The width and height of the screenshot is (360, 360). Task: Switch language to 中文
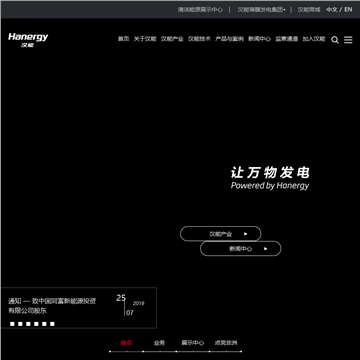(332, 10)
